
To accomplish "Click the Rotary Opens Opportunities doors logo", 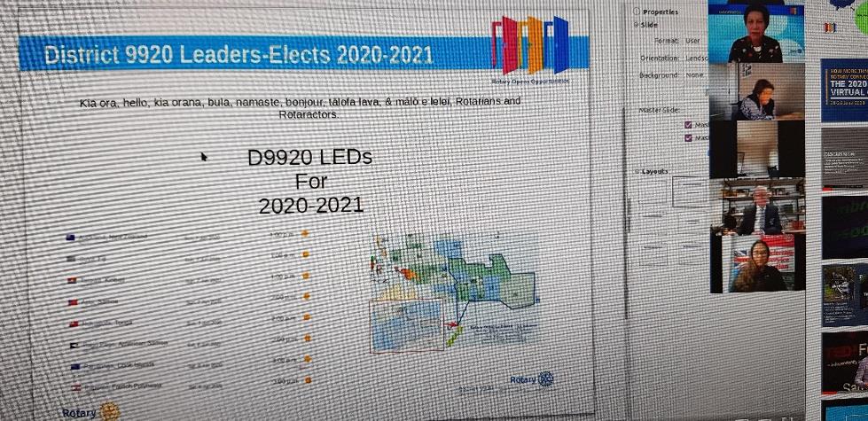I will point(531,44).
